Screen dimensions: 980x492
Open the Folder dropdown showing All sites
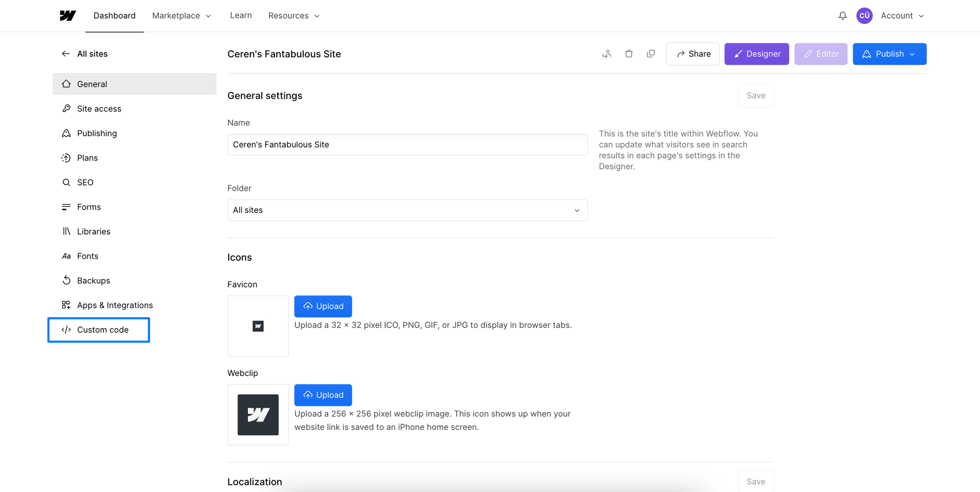407,210
